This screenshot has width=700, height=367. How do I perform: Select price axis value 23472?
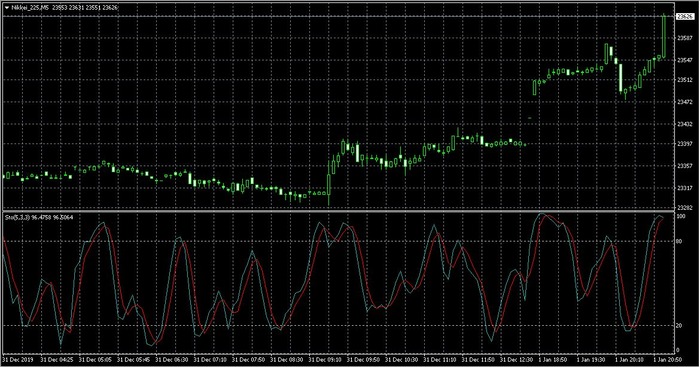tap(684, 102)
